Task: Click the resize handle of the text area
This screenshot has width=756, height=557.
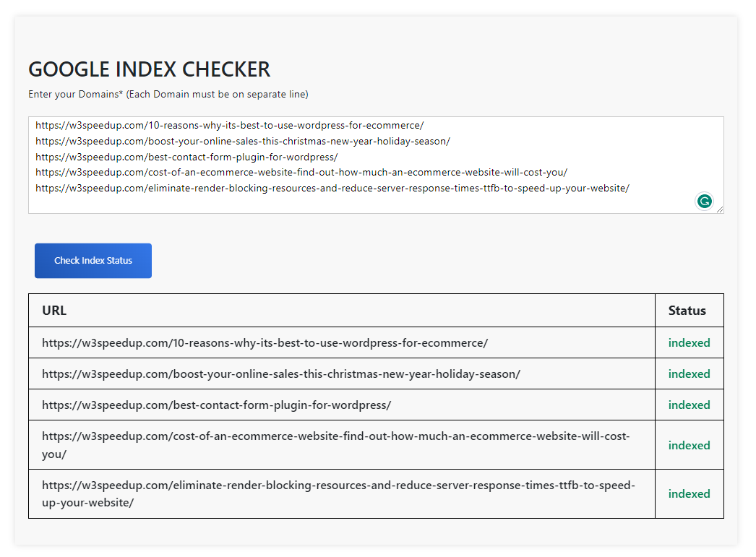Action: (719, 211)
